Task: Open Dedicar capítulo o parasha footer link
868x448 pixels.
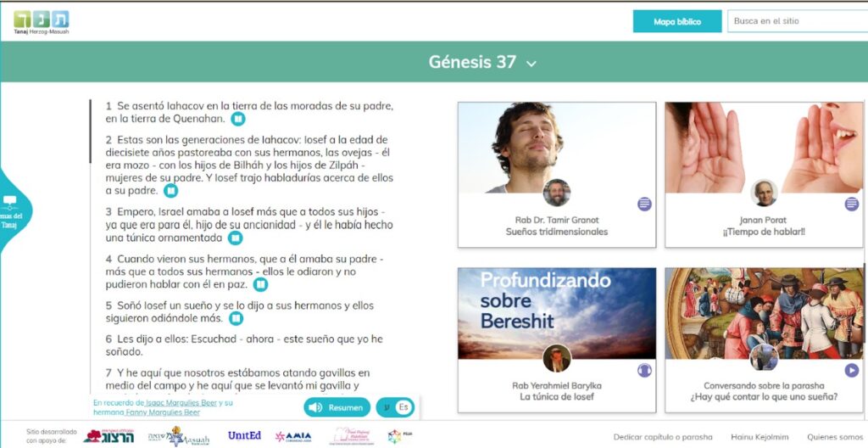Action: click(663, 437)
